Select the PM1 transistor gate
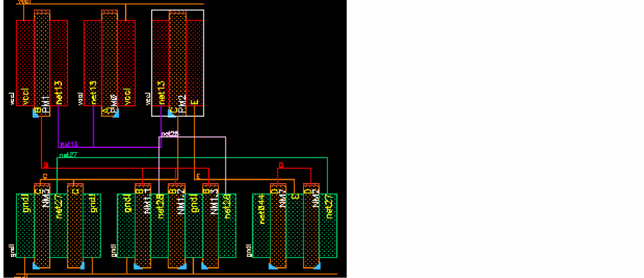The image size is (644, 278). pyautogui.click(x=42, y=63)
